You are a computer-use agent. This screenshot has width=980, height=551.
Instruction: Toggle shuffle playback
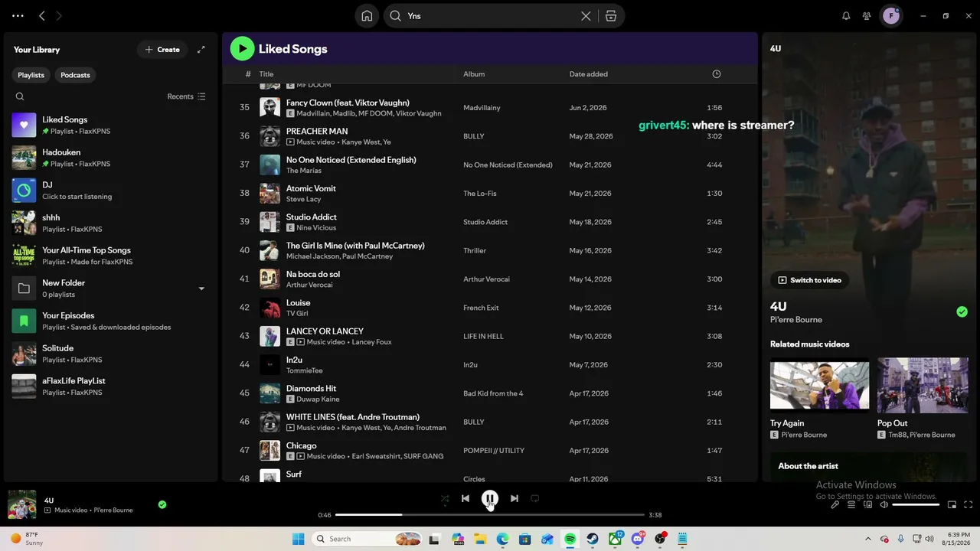pos(445,498)
